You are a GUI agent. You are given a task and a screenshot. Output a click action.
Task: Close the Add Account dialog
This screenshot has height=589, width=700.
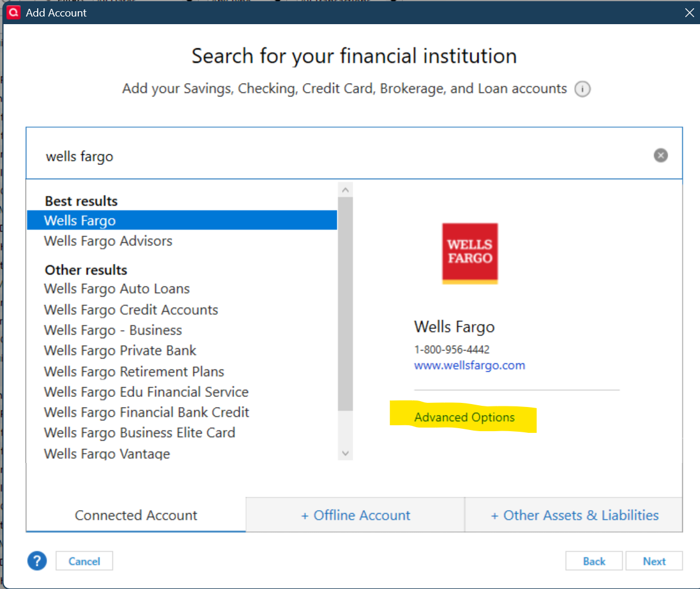(689, 12)
